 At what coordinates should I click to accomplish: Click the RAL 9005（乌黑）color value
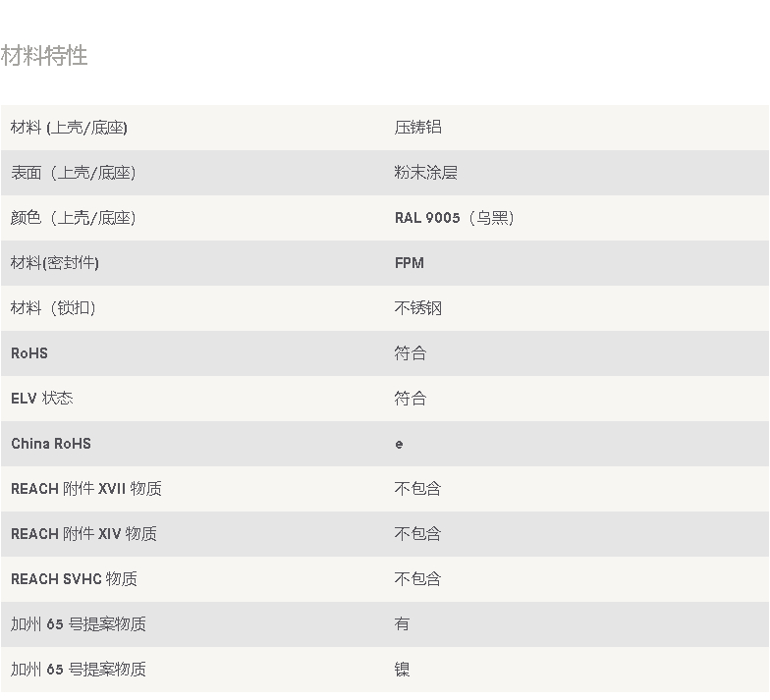coord(454,218)
